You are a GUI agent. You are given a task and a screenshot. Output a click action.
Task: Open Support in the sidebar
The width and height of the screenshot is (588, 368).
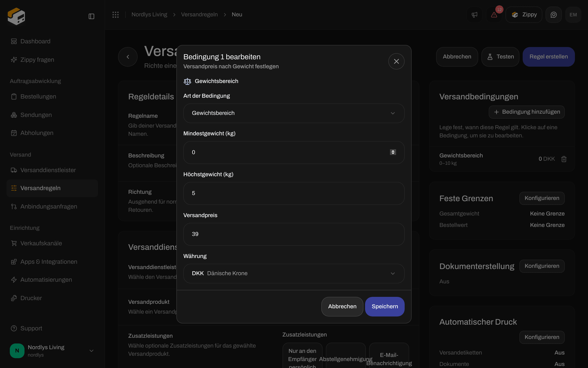tap(52, 328)
